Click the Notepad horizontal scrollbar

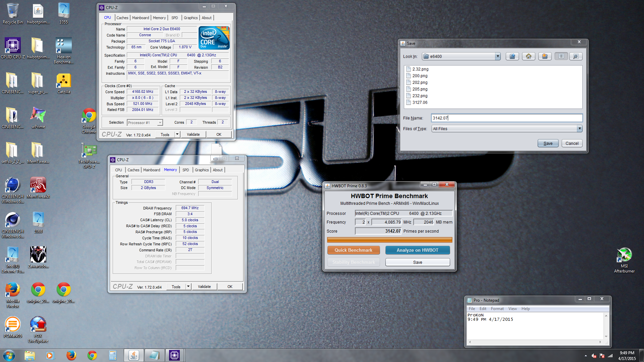[x=535, y=342]
